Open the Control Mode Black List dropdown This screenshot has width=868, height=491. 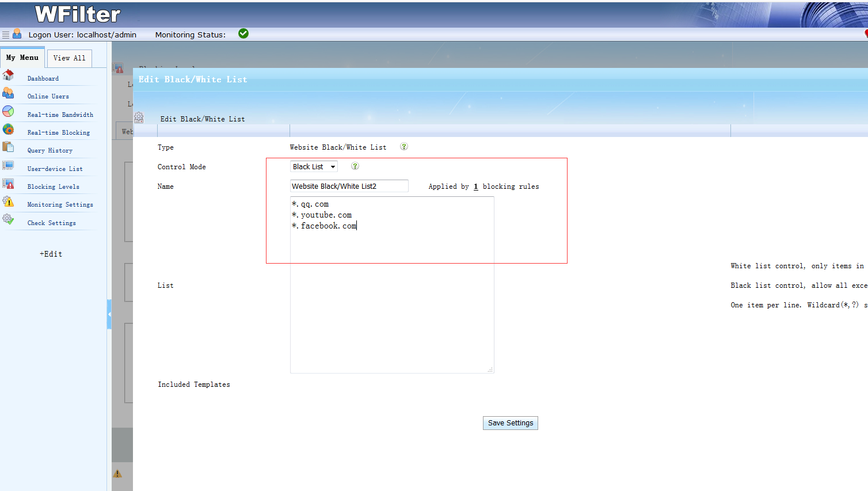(314, 166)
